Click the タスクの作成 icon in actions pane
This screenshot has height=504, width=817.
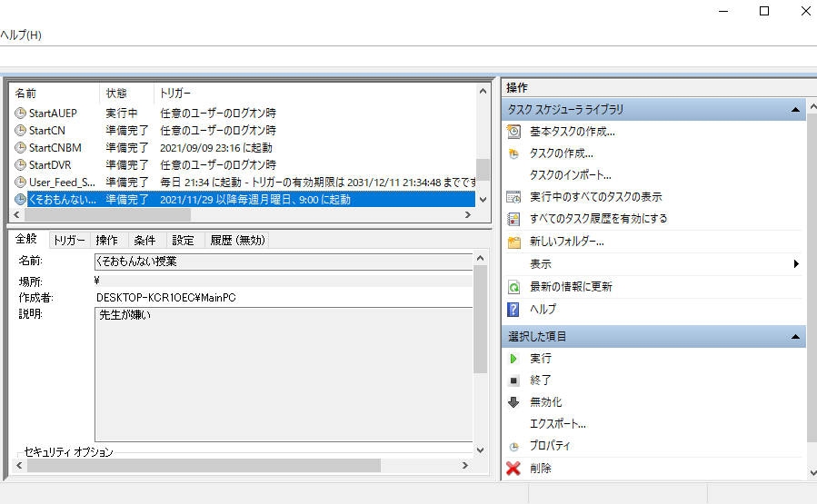coord(513,153)
